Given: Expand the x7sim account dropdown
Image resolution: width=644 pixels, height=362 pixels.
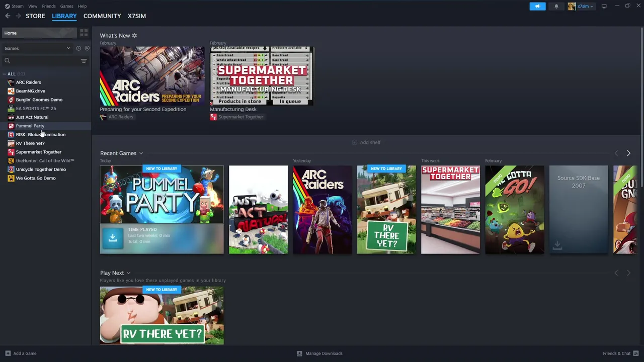Looking at the screenshot, I should 581,6.
